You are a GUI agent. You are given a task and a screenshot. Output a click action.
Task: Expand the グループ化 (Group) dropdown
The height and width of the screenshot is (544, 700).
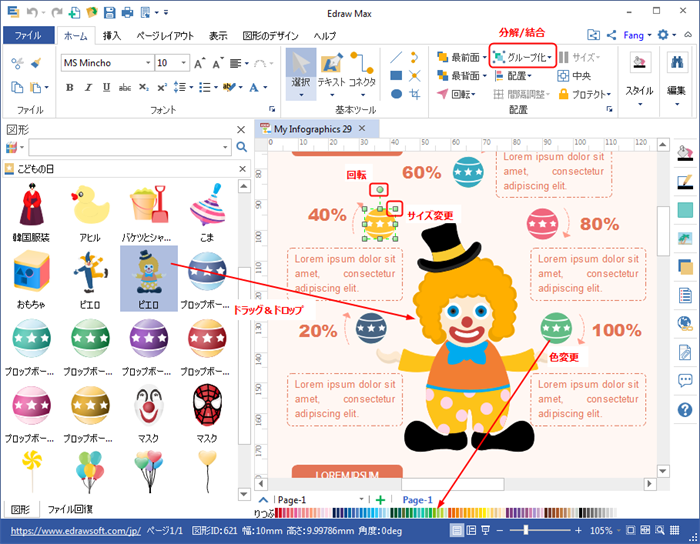(548, 57)
